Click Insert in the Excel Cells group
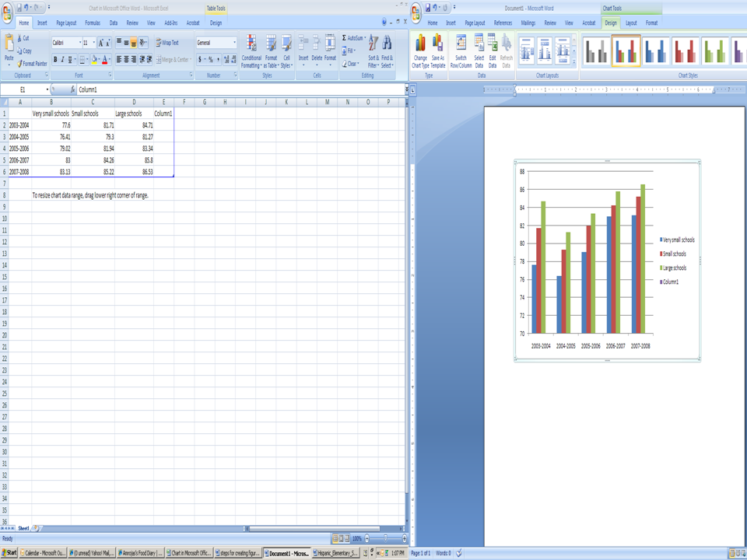747x560 pixels. [303, 51]
